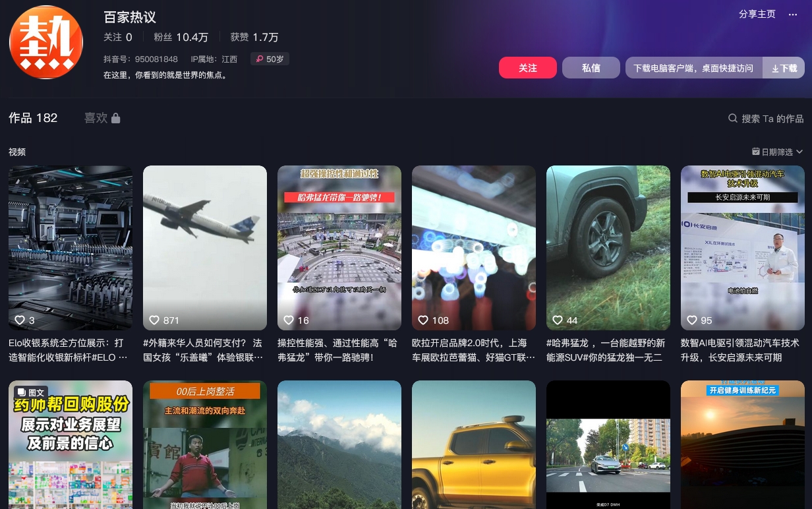
Task: Click the red 关注 follow button
Action: point(528,68)
